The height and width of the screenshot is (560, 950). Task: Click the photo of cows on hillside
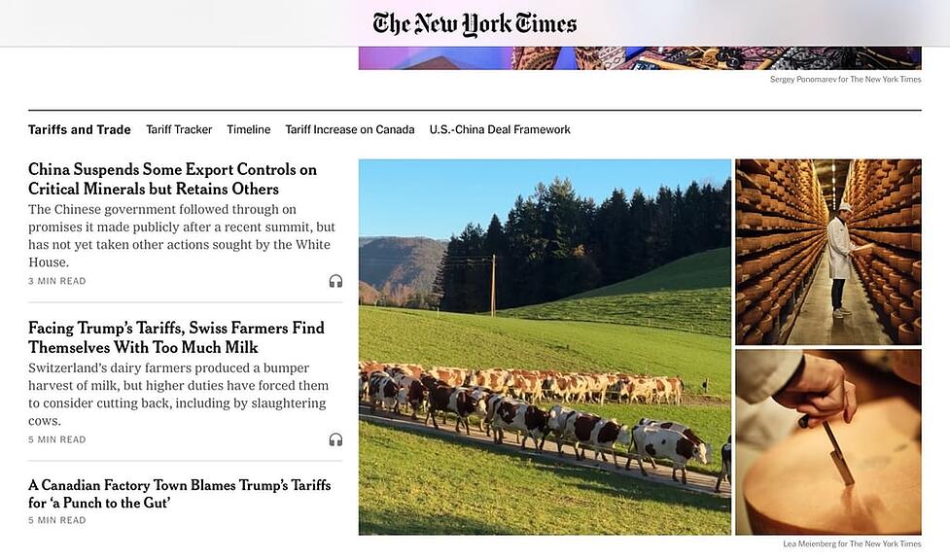pyautogui.click(x=545, y=347)
